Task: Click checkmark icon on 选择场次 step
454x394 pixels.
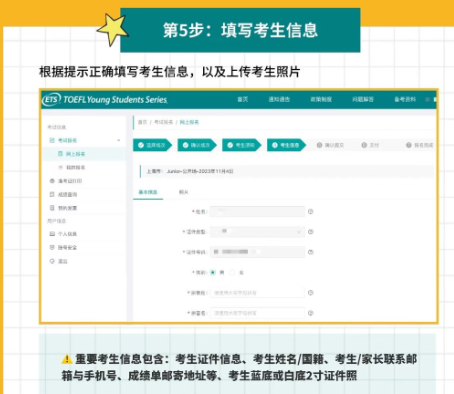Action: (141, 145)
